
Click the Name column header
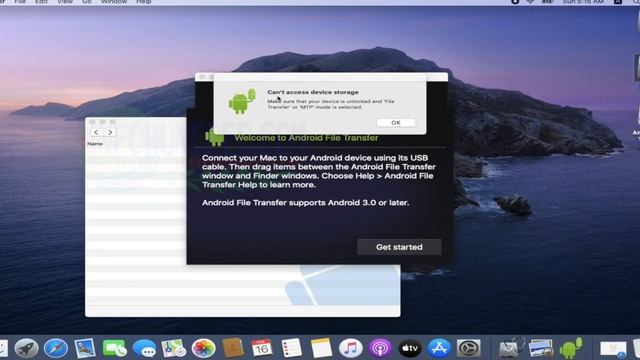coord(95,144)
